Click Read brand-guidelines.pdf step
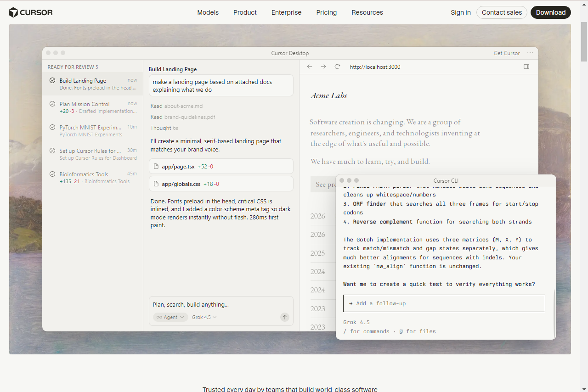Screen dimensions: 588x392 tap(183, 117)
